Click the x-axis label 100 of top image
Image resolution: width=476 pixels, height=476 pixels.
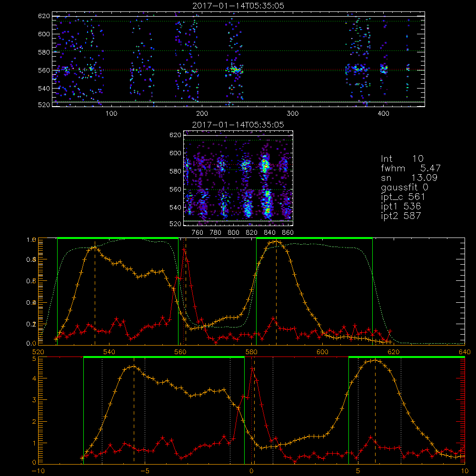tap(111, 114)
